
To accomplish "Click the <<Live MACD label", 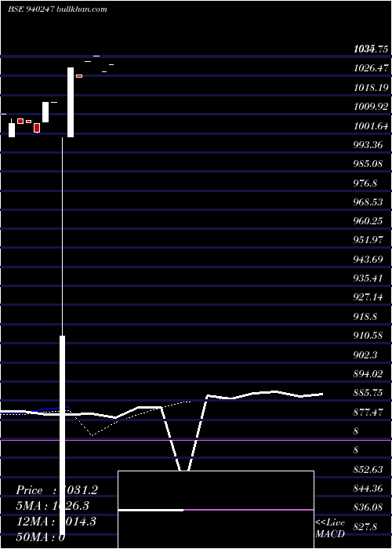I will pyautogui.click(x=330, y=528).
